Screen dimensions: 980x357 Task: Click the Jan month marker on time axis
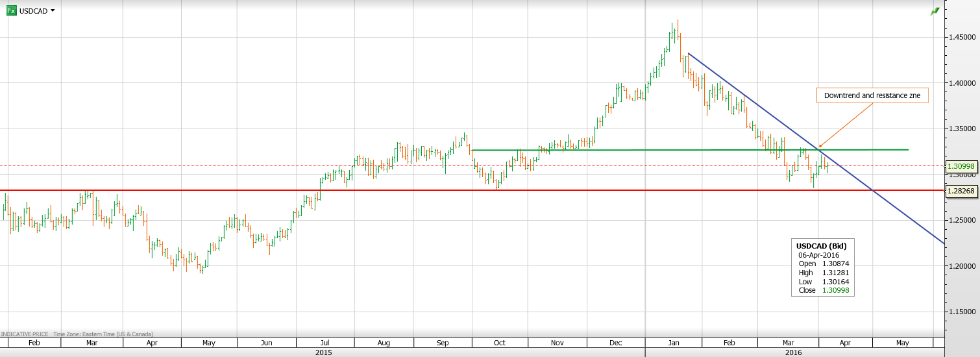(674, 342)
